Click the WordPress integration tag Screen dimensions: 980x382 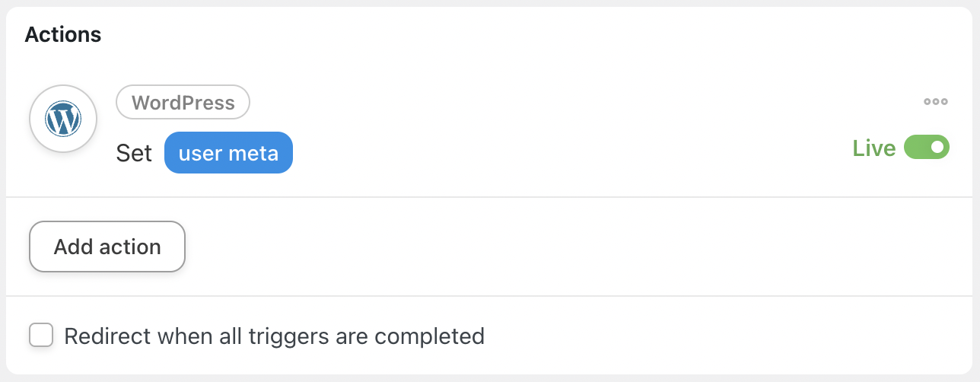(x=183, y=102)
